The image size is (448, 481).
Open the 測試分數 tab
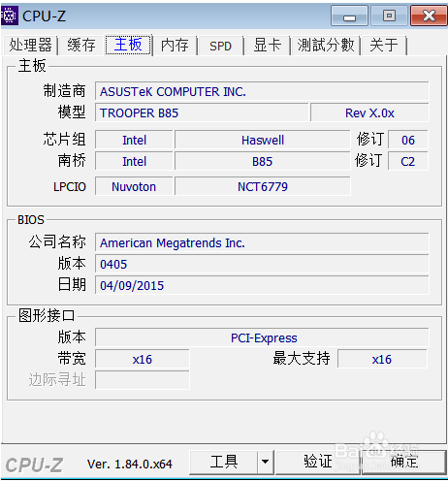coord(326,45)
